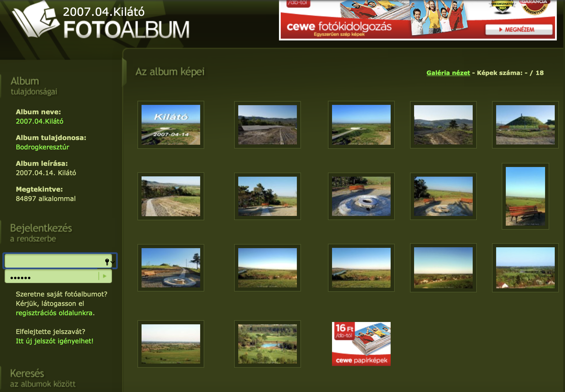565x392 pixels.
Task: Focus the password input field
Action: pyautogui.click(x=52, y=276)
